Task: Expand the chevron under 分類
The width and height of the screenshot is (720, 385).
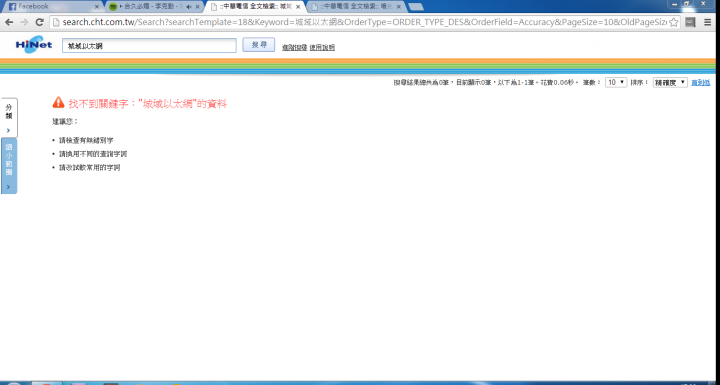Action: pos(9,130)
